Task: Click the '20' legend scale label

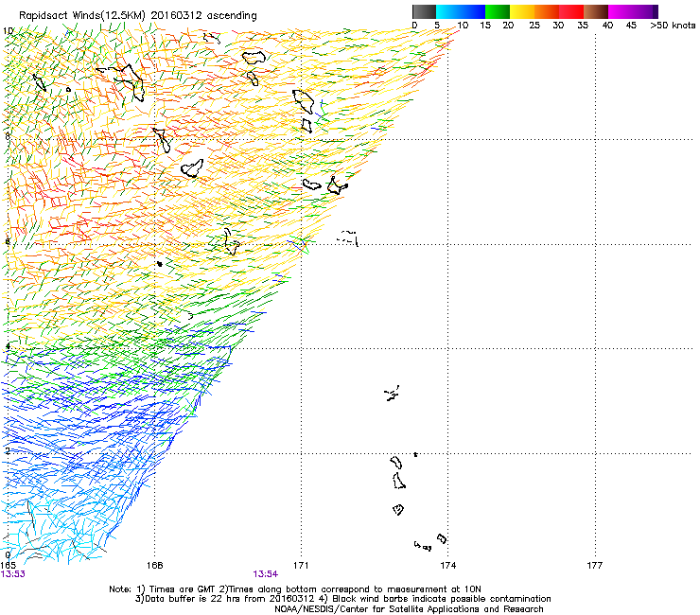Action: click(x=508, y=25)
